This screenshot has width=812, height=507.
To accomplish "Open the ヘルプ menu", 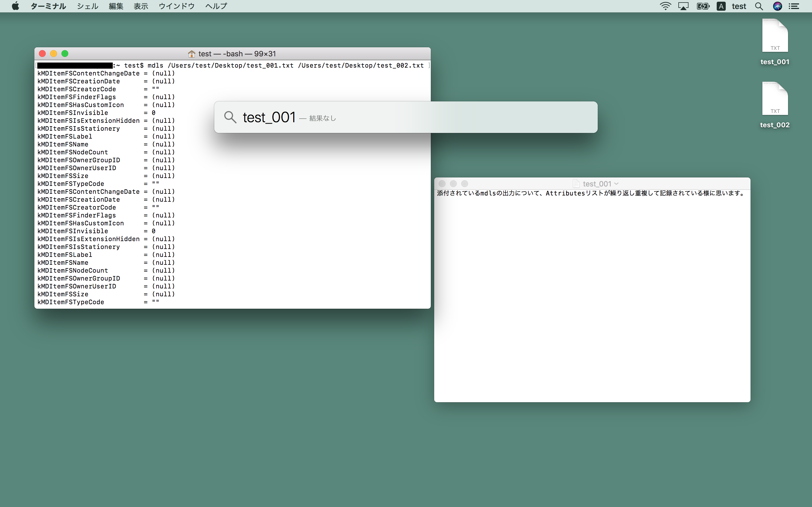I will [216, 6].
